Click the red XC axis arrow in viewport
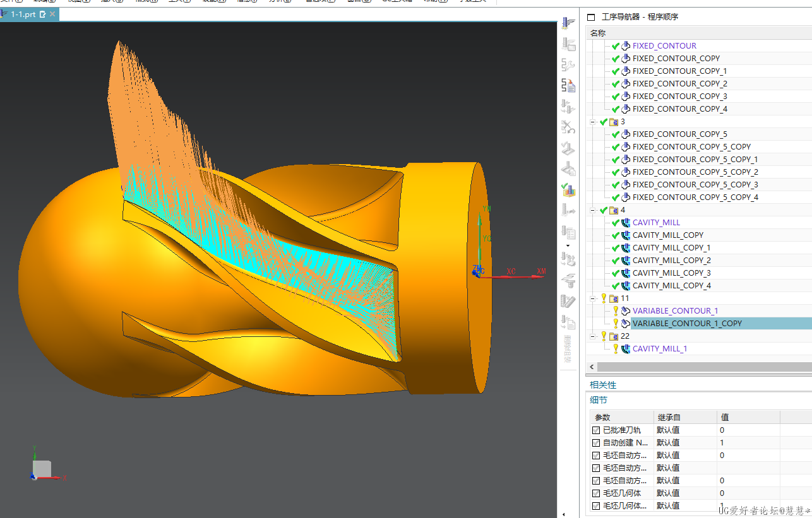The image size is (812, 518). click(x=511, y=275)
